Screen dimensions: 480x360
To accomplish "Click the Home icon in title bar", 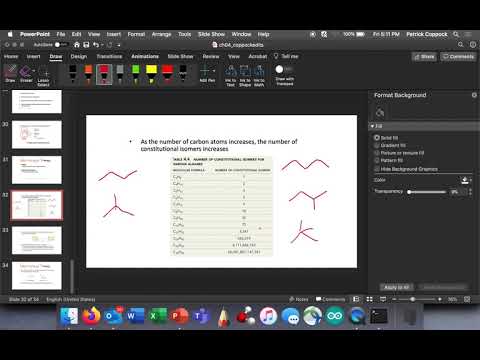I will coord(77,45).
